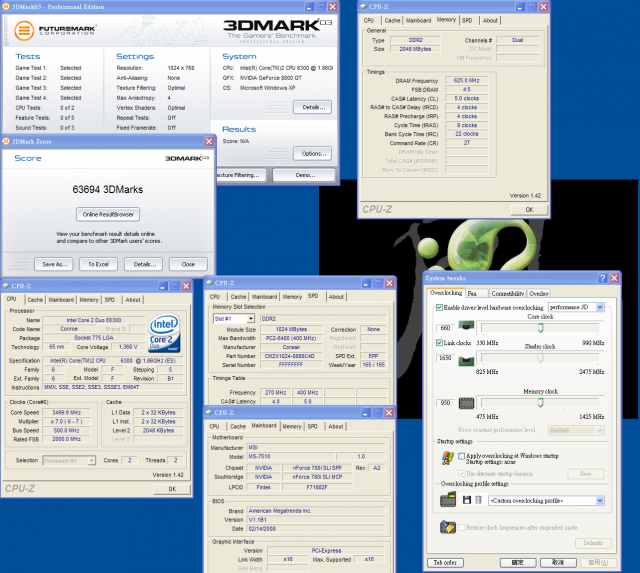Click the Online ResultBrowser button

point(108,214)
